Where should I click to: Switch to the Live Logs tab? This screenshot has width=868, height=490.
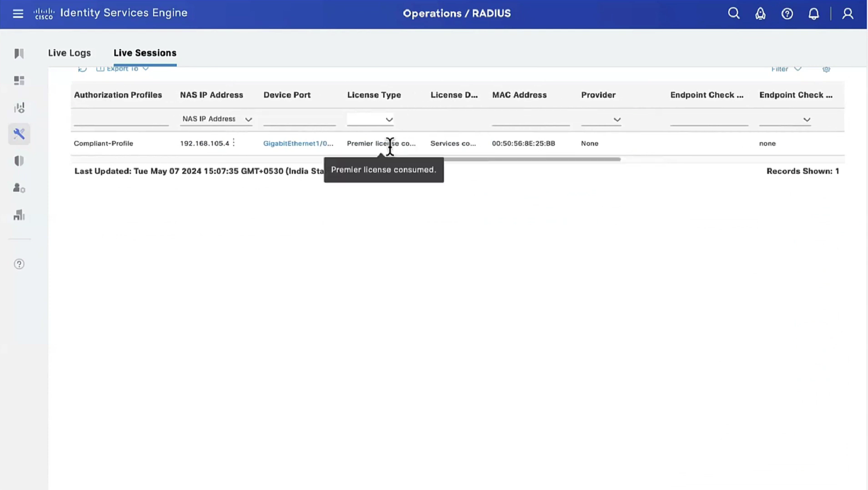[69, 53]
